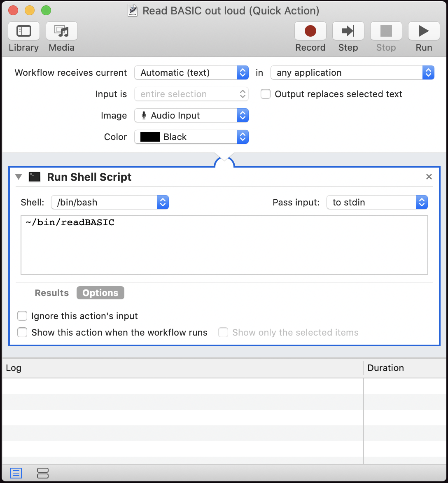This screenshot has width=448, height=483.
Task: Open the Automatic (text) input type dropdown
Action: 191,73
